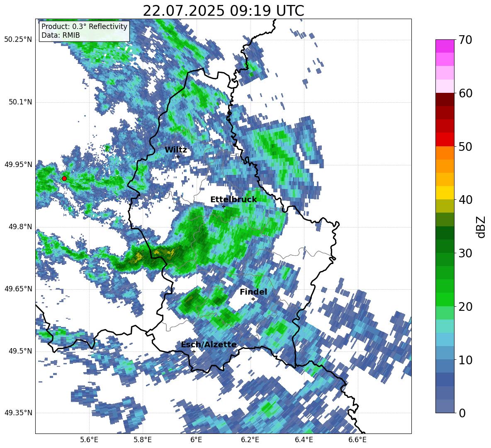491x448 pixels.
Task: Click the orange colorbar segment below 50
Action: tap(445, 153)
